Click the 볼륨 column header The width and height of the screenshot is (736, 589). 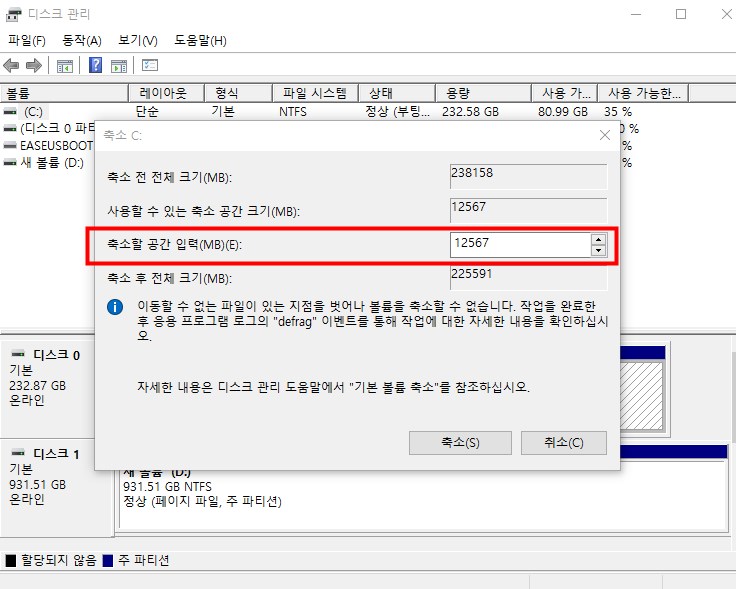(64, 93)
